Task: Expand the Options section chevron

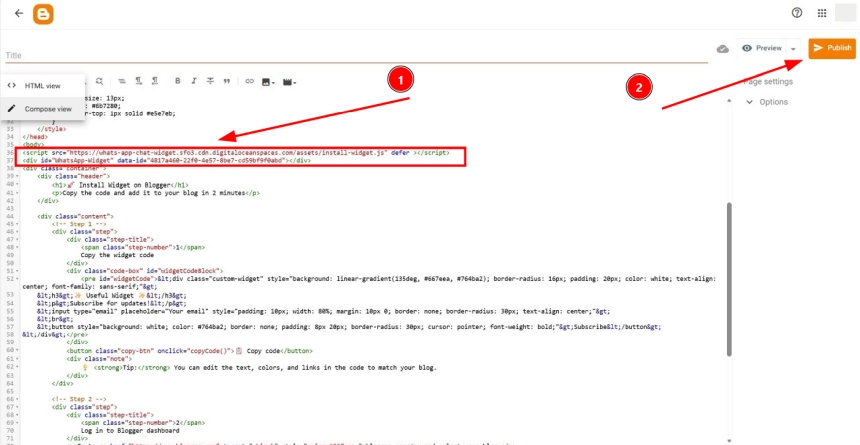Action: (749, 102)
